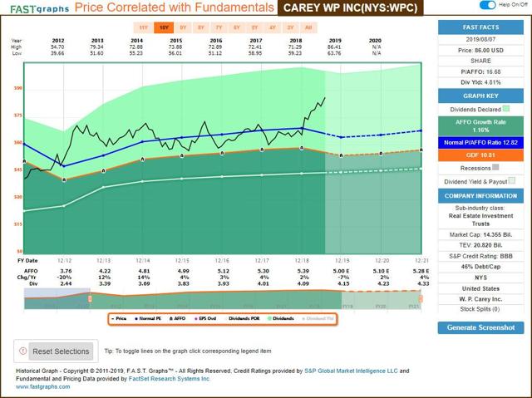The width and height of the screenshot is (532, 398).
Task: Enable the greyed Dividend Yld legend item
Action: pyautogui.click(x=318, y=319)
